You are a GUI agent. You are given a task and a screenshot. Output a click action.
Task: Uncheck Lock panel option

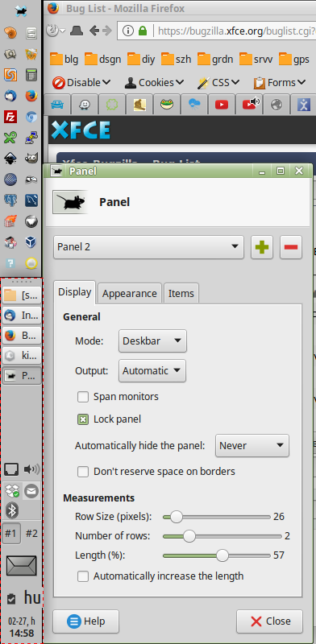83,419
